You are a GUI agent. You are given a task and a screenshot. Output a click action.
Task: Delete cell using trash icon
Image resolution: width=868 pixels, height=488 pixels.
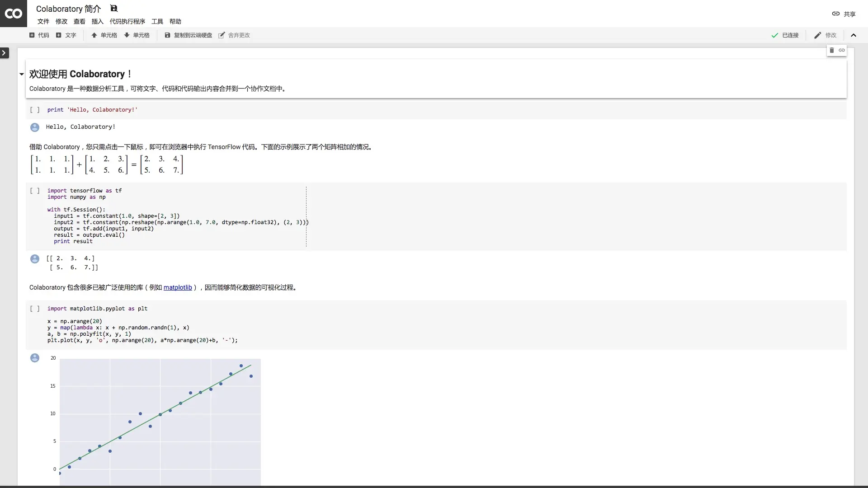[831, 50]
